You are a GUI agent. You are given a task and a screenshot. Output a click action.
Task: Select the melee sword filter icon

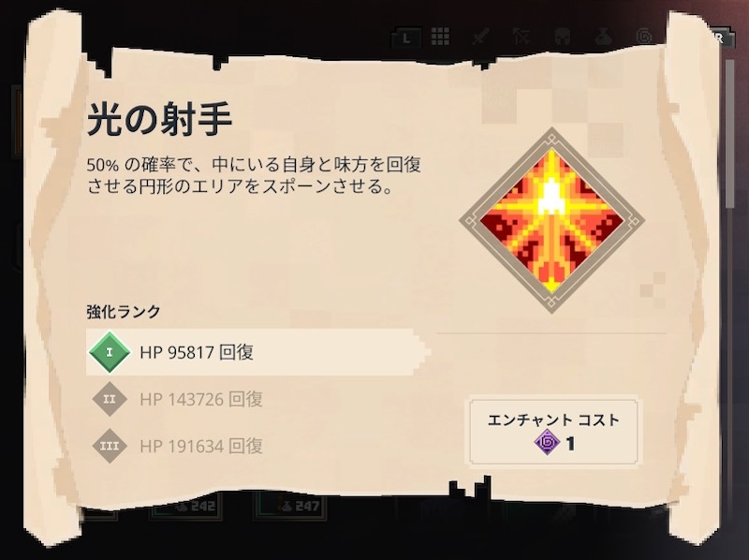click(480, 37)
